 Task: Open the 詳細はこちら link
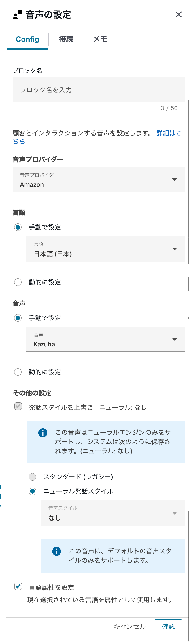tap(169, 133)
